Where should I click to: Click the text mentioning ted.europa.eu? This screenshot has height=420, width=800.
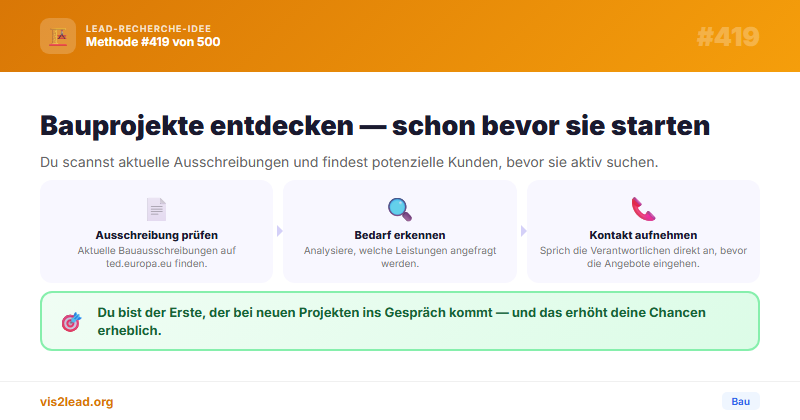point(157,257)
